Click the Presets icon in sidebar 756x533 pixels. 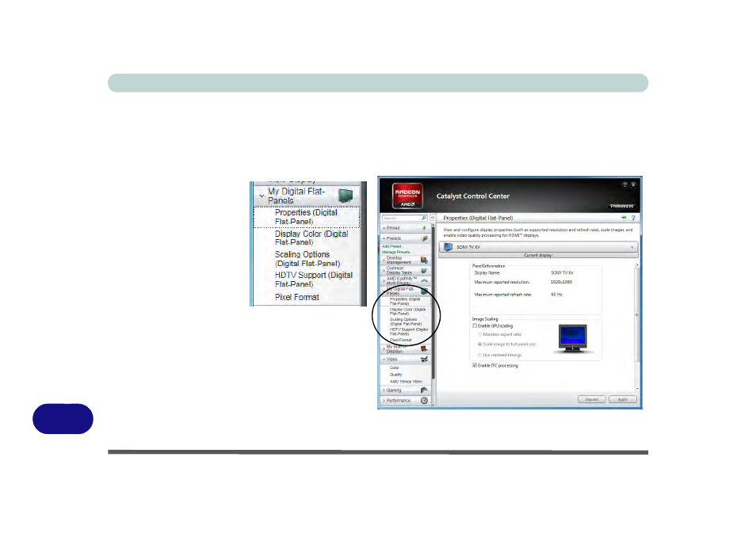pos(424,238)
